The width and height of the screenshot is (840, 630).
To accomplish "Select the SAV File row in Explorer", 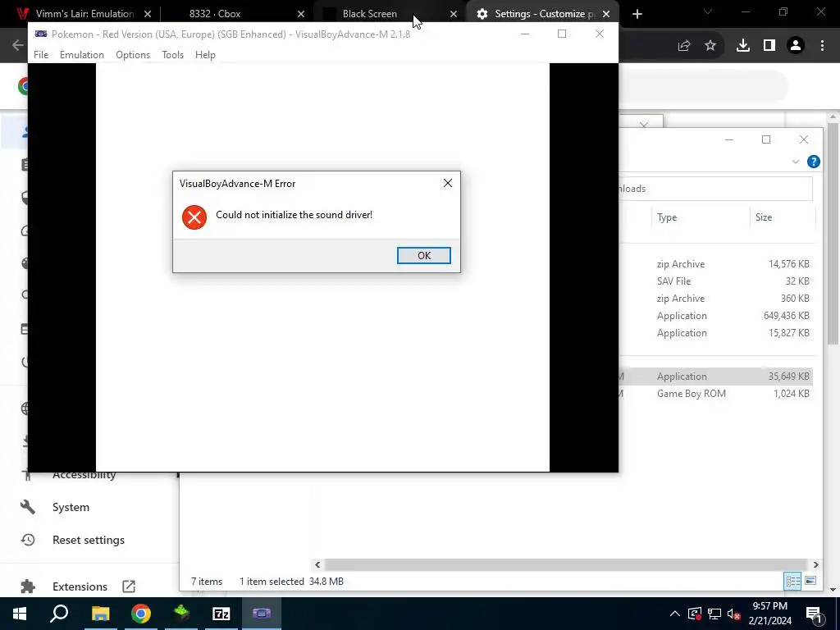I will pos(715,281).
